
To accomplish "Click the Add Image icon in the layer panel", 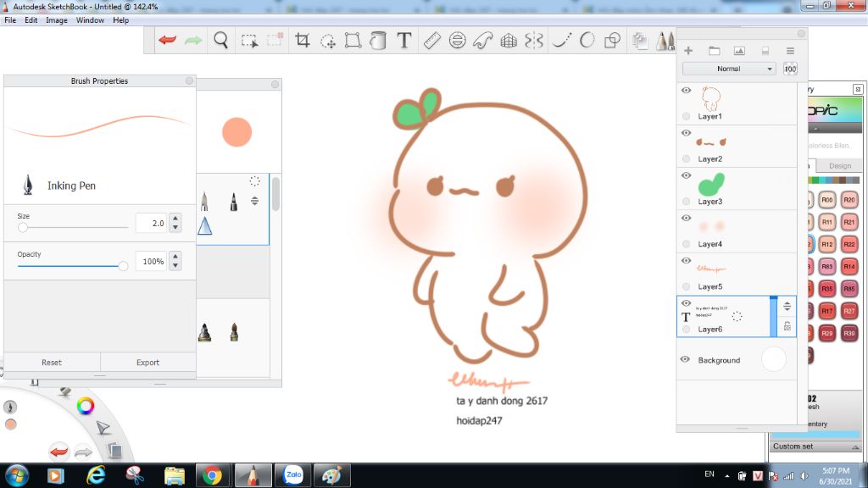I will pos(739,51).
